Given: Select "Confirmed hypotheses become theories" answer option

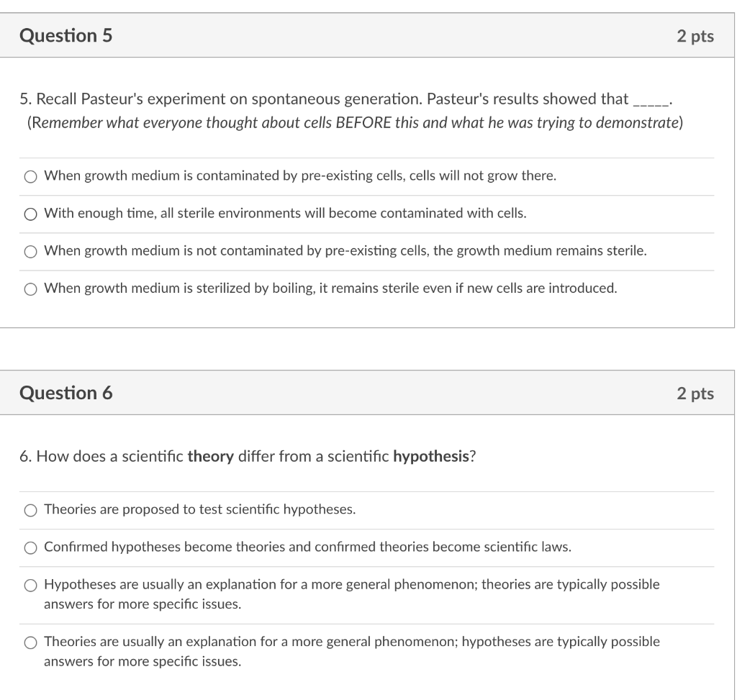Looking at the screenshot, I should coord(31,549).
